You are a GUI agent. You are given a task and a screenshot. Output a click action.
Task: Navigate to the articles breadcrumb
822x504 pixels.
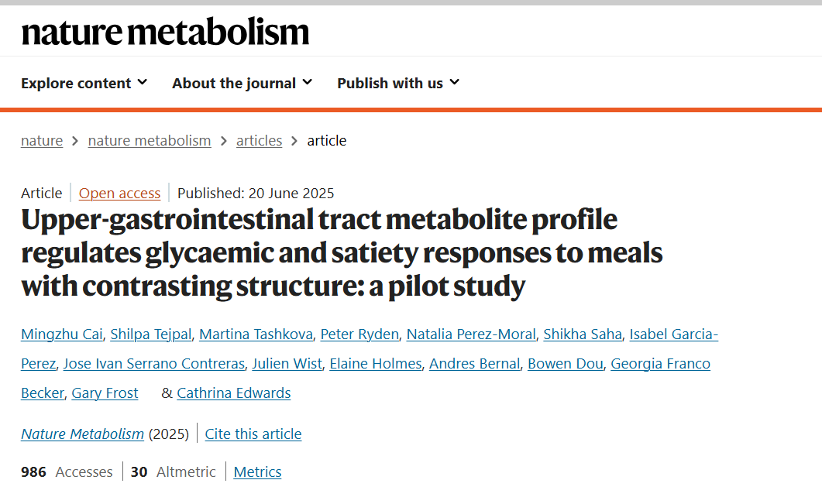click(x=259, y=140)
